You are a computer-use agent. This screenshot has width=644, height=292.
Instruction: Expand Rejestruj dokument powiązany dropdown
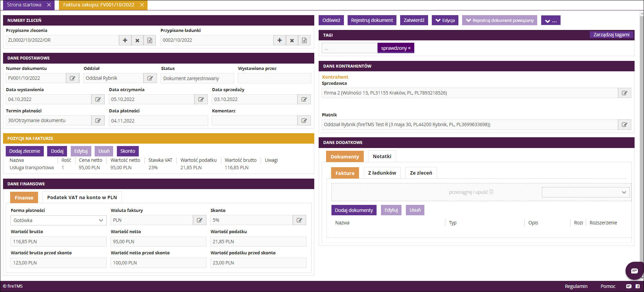coord(500,20)
